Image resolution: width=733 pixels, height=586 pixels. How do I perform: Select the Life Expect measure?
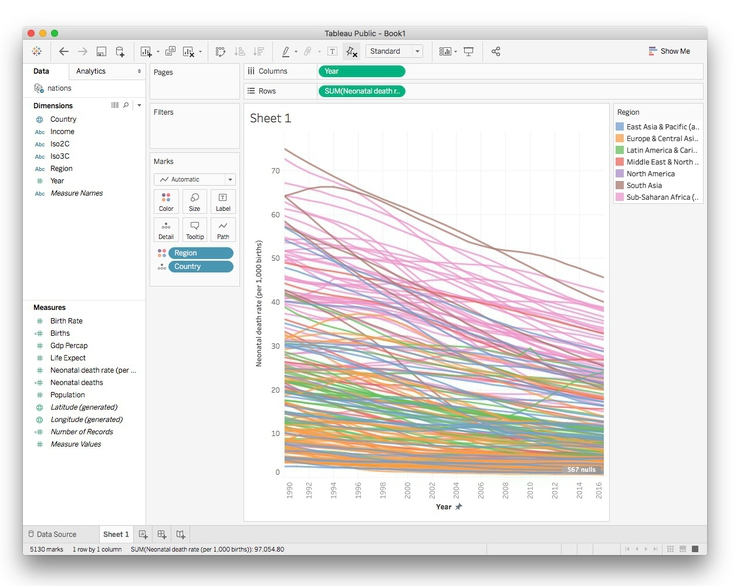(68, 358)
